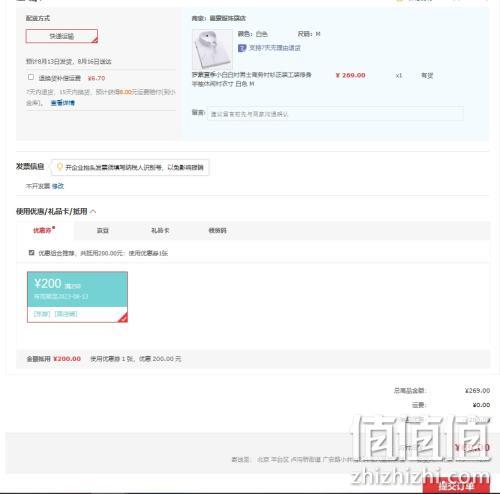This screenshot has width=500, height=494.
Task: Click 修改 next to 不开发票
Action: [58, 186]
